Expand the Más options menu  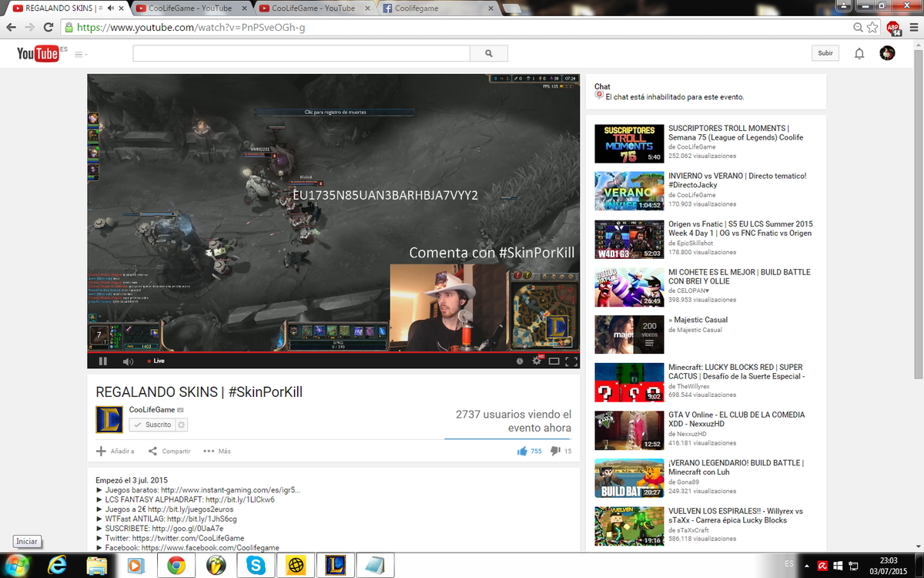(217, 451)
